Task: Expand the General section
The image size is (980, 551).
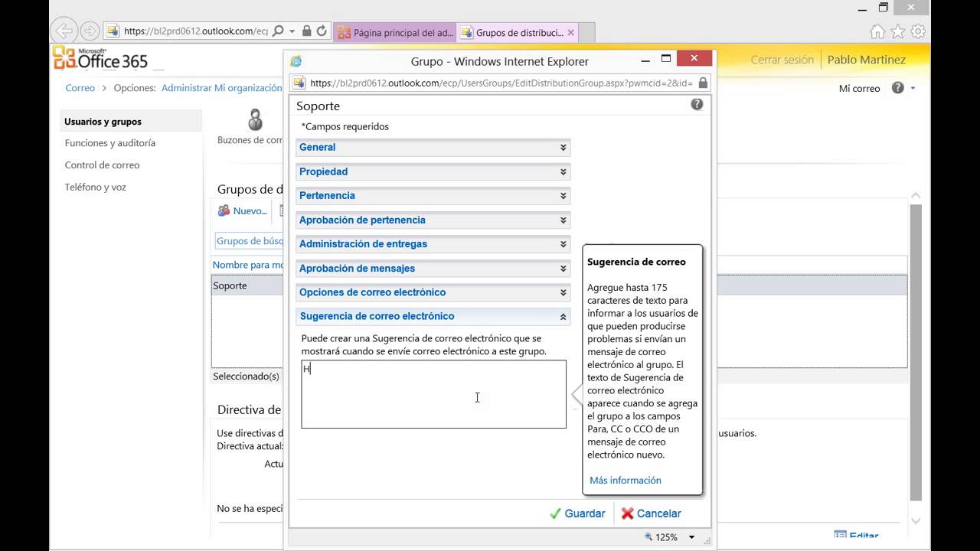Action: coord(433,148)
